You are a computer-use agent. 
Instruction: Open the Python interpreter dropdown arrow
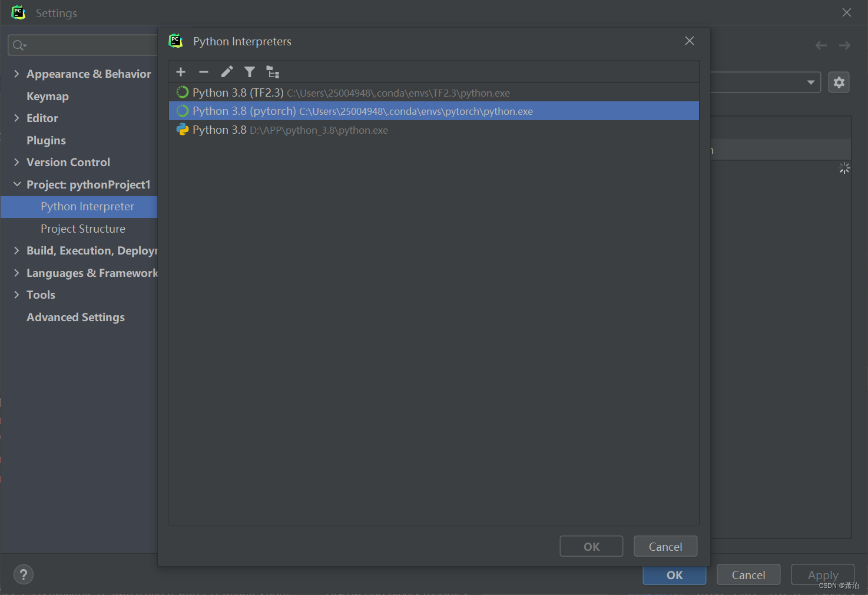811,82
